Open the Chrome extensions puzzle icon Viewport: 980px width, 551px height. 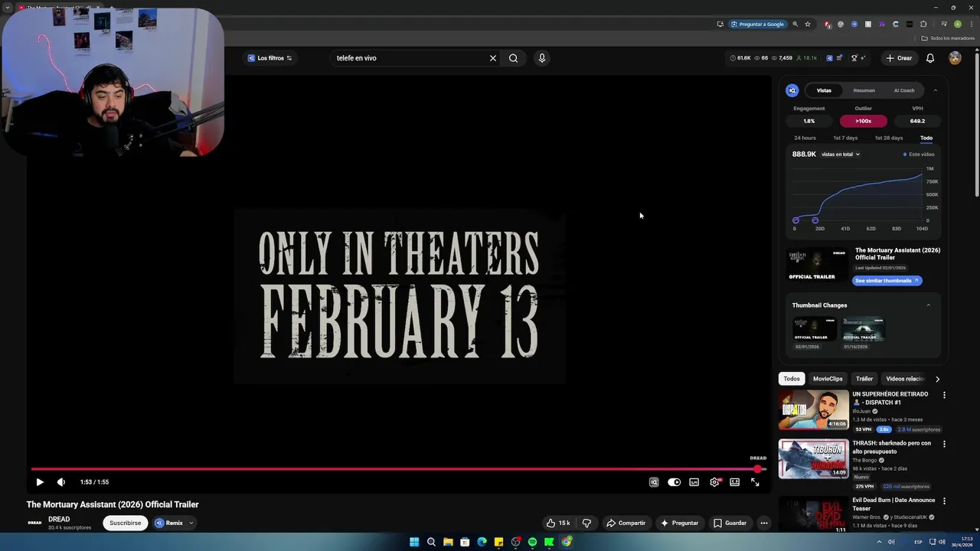point(923,24)
